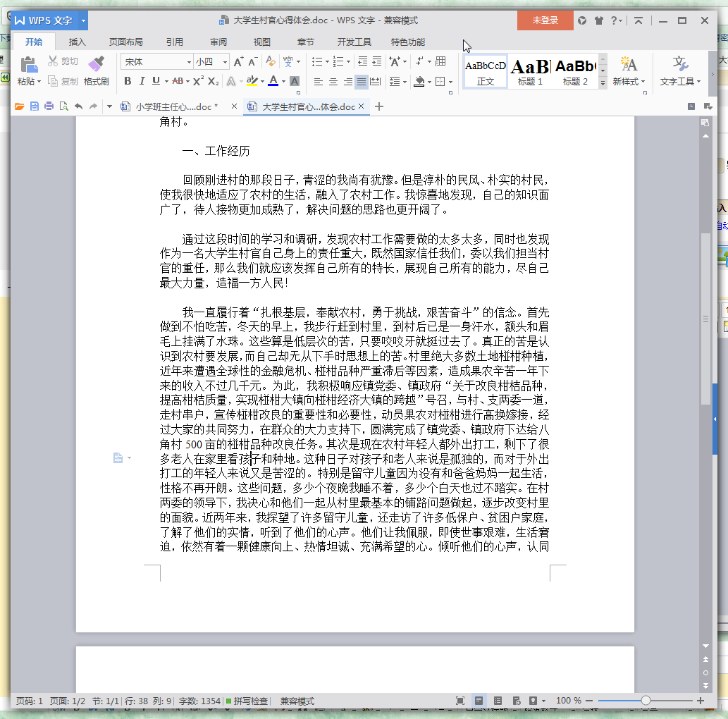Print the document via printer icon
The width and height of the screenshot is (728, 719).
click(x=49, y=106)
